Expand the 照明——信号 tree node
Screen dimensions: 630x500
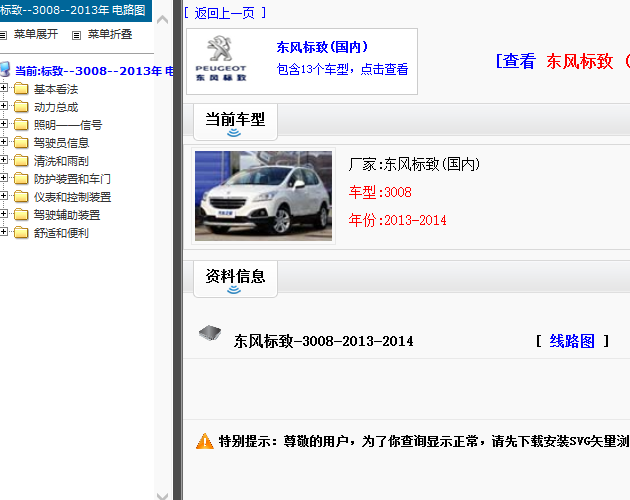point(3,124)
